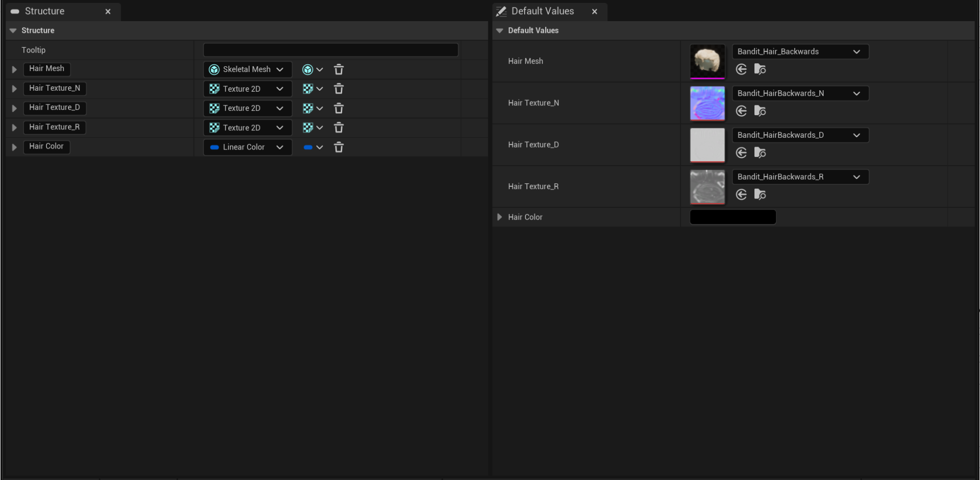Image resolution: width=980 pixels, height=480 pixels.
Task: Delete the Hair Texture_R variable
Action: click(x=339, y=127)
